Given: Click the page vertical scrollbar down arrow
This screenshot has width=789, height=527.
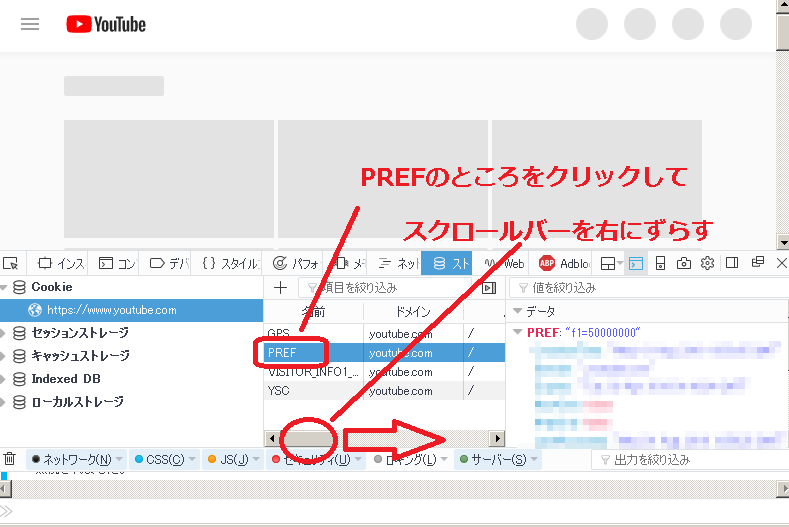Looking at the screenshot, I should (782, 242).
